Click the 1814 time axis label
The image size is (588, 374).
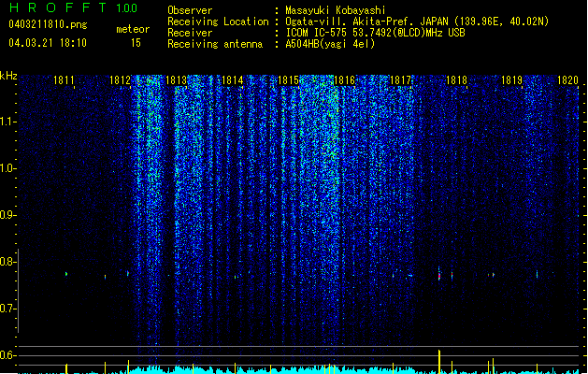(x=232, y=80)
